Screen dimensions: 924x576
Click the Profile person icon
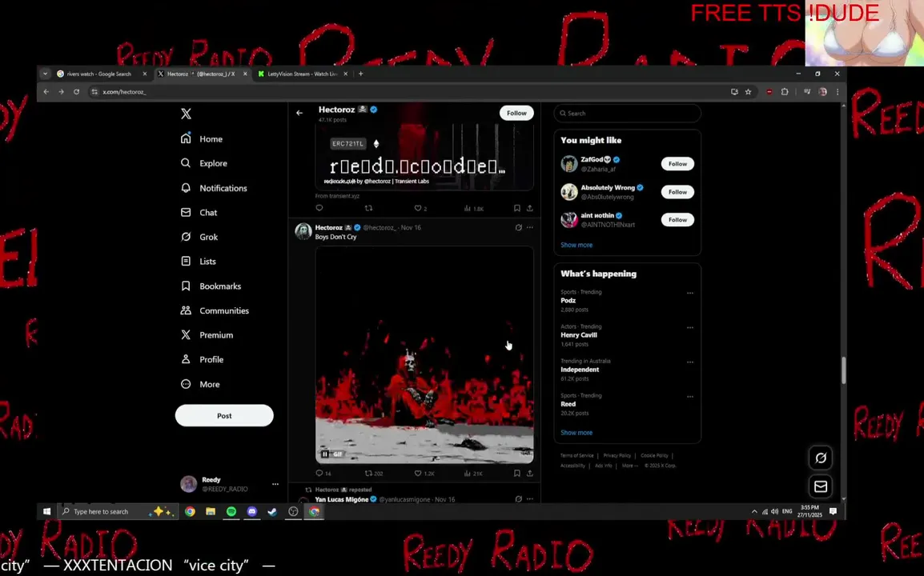(186, 359)
